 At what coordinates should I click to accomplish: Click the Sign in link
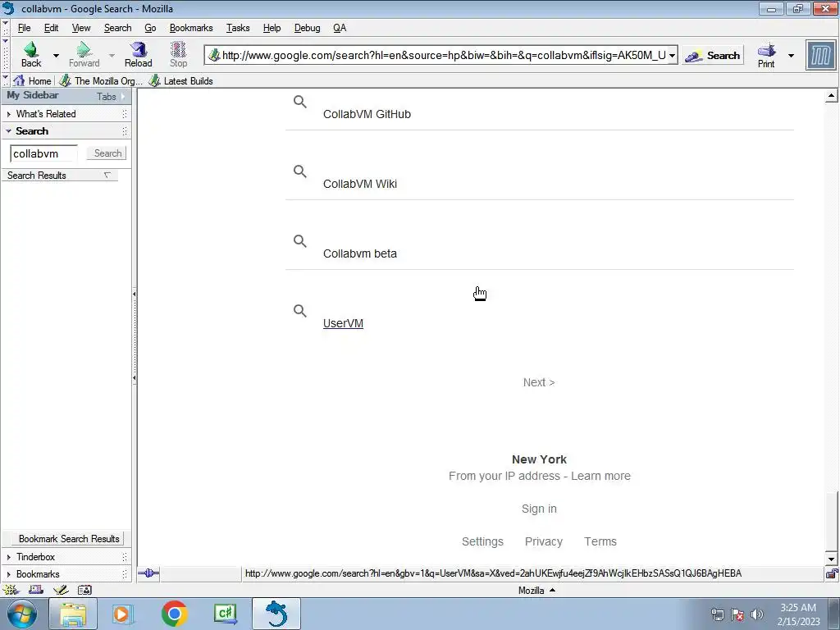point(539,509)
